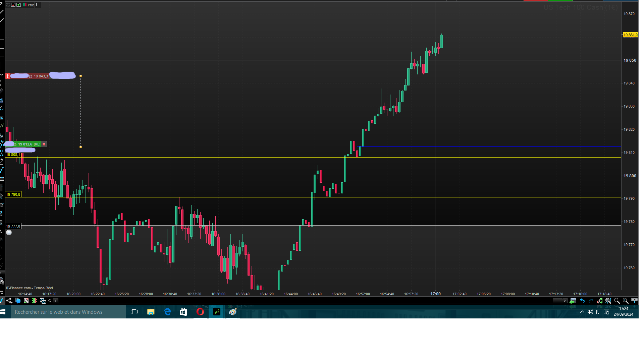Open the list menu icon beside Prix
Screen dimensions: 644x362
(x=38, y=5)
